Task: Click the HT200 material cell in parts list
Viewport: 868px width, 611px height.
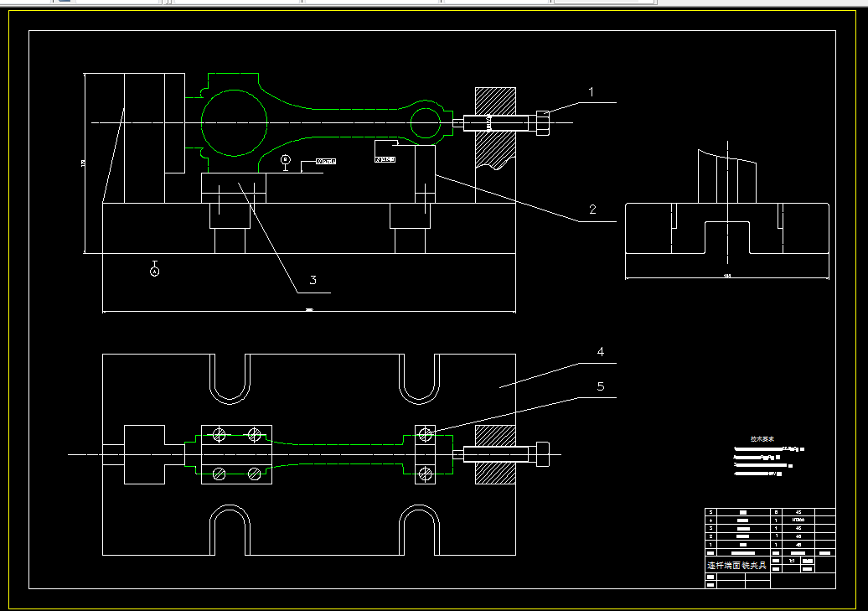Action: click(798, 520)
